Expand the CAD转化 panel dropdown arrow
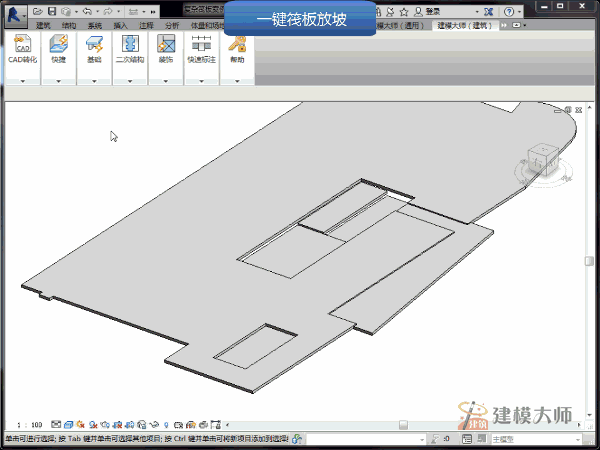The width and height of the screenshot is (600, 450). (x=23, y=81)
